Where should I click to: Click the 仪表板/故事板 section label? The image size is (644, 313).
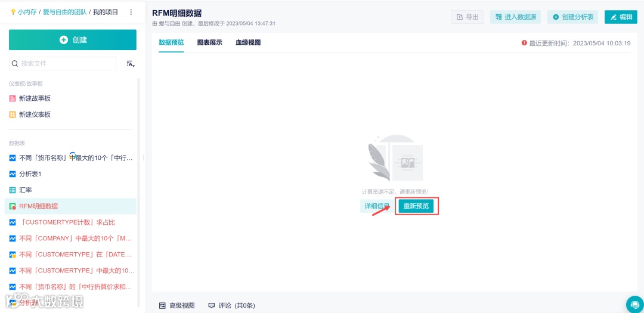coord(26,83)
